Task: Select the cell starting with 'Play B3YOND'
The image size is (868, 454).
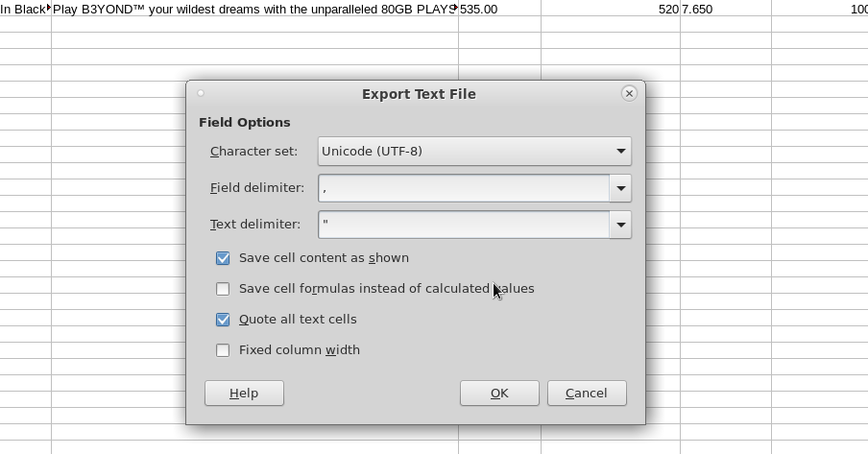Action: tap(254, 9)
